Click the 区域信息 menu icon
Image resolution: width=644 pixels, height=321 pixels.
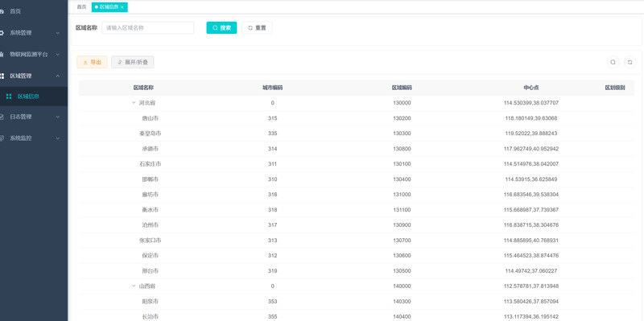pos(9,97)
